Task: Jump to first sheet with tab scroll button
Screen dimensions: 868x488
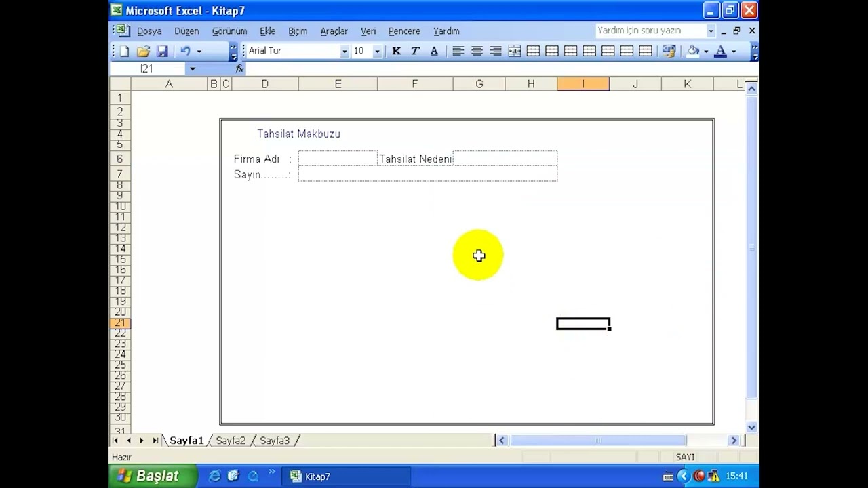Action: (116, 441)
